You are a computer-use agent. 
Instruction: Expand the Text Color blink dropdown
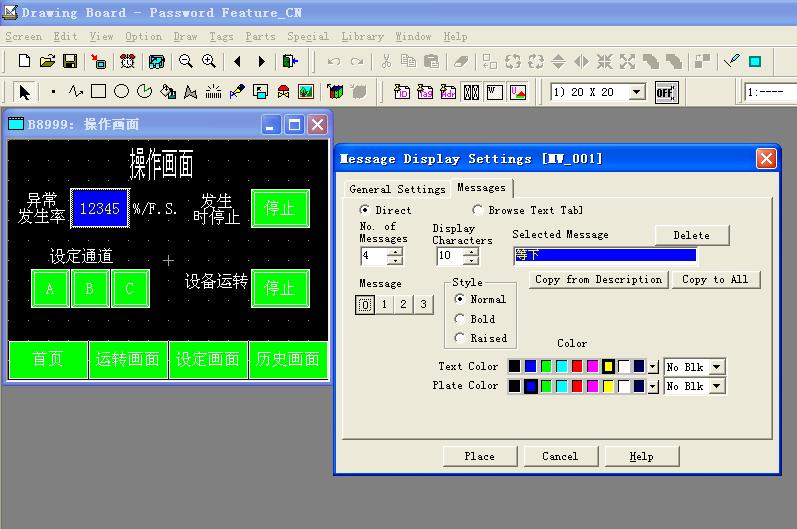[716, 367]
